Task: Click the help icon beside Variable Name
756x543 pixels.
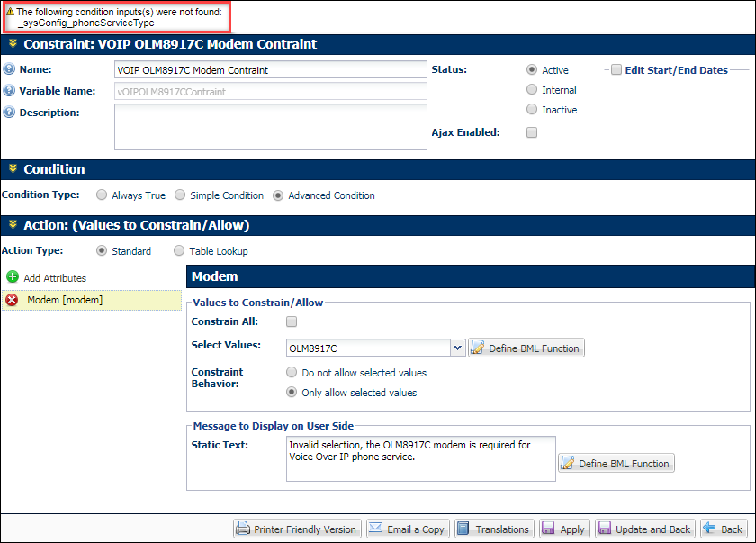Action: [x=9, y=91]
